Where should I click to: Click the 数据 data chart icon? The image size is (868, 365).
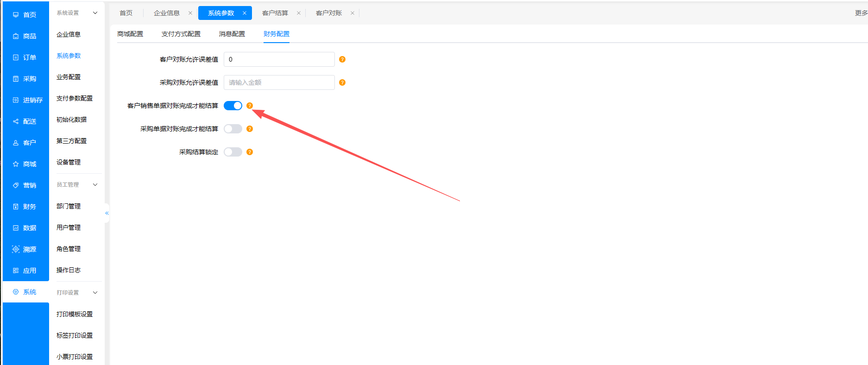tap(16, 228)
